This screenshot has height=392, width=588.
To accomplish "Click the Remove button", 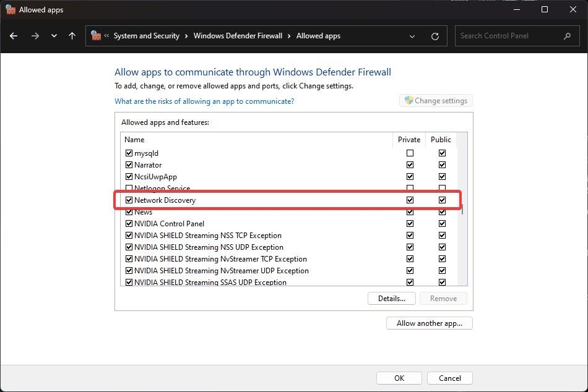I will tap(443, 298).
